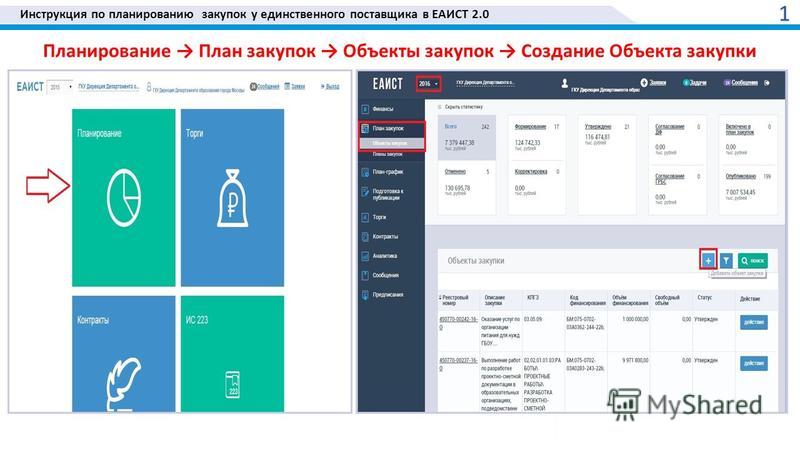Filter by Согласование ДФ status link
The height and width of the screenshot is (450, 800).
[669, 129]
